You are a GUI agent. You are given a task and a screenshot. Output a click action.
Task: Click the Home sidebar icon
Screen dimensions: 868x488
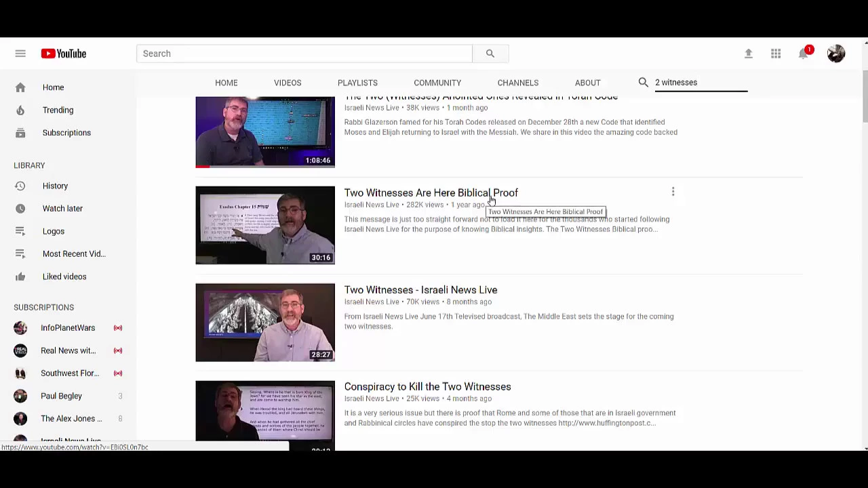[20, 87]
